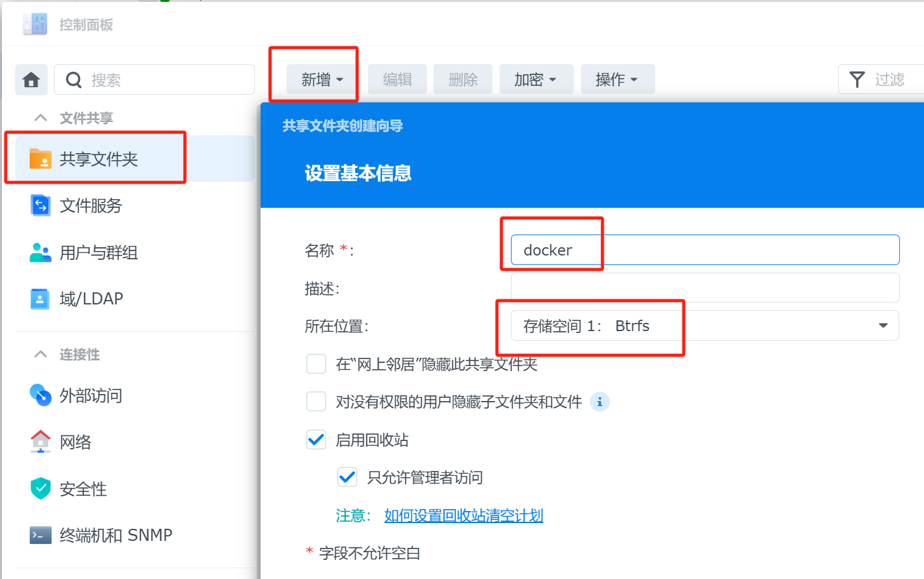The image size is (924, 579).
Task: Open the location (所在位置) volume dropdown
Action: pyautogui.click(x=704, y=325)
